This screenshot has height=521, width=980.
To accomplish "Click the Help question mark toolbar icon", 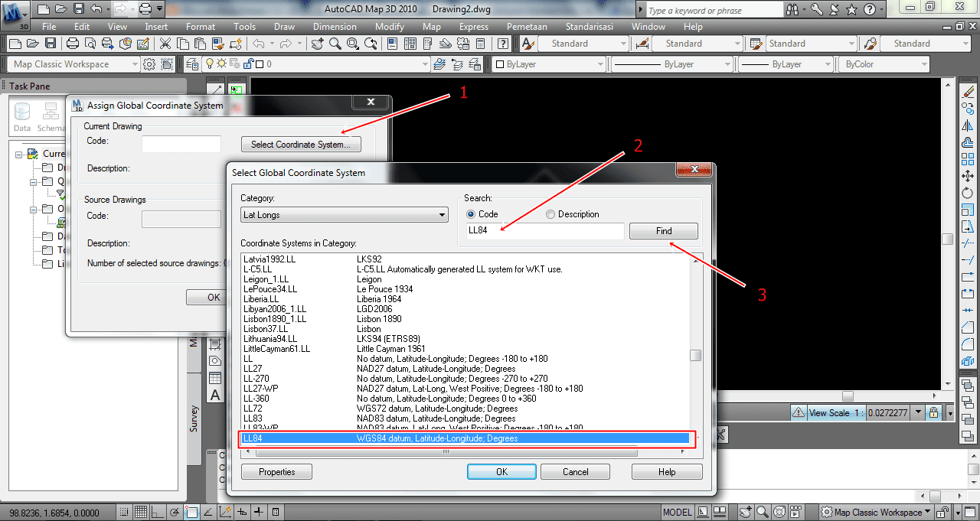I will click(503, 44).
